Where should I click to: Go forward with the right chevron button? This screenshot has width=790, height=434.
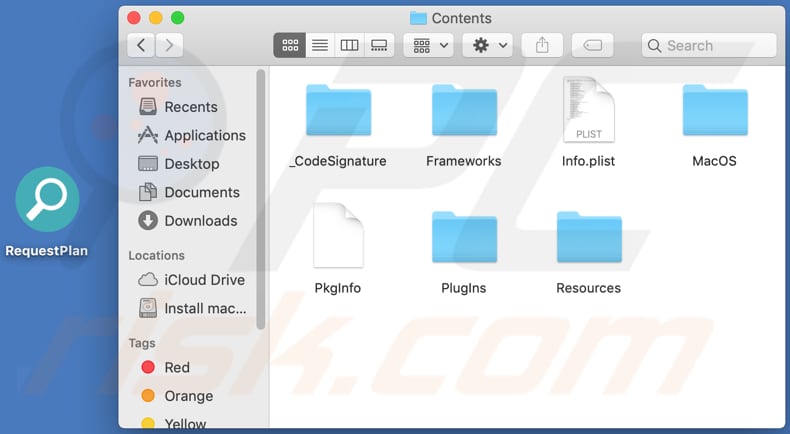point(169,45)
